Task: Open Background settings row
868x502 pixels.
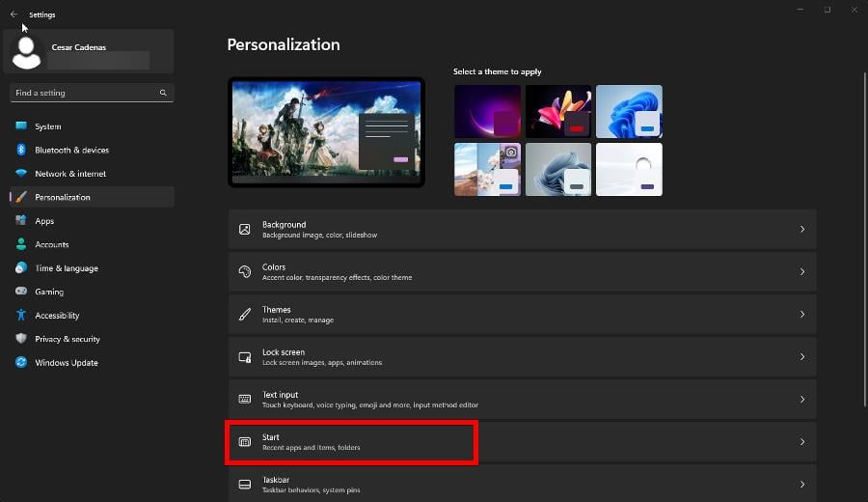Action: 522,230
